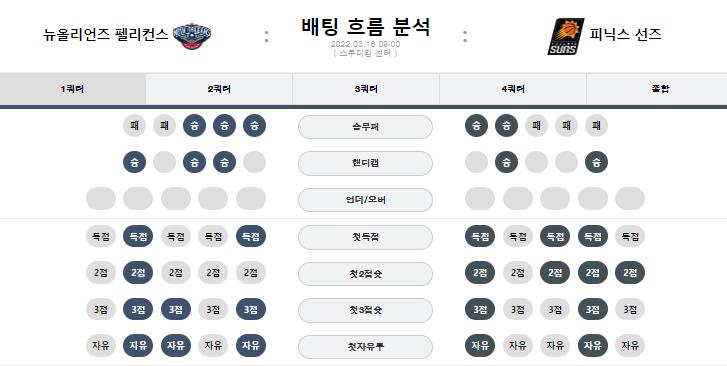The width and height of the screenshot is (727, 366).
Task: Switch to the 1쿼터 tab
Action: [73, 89]
